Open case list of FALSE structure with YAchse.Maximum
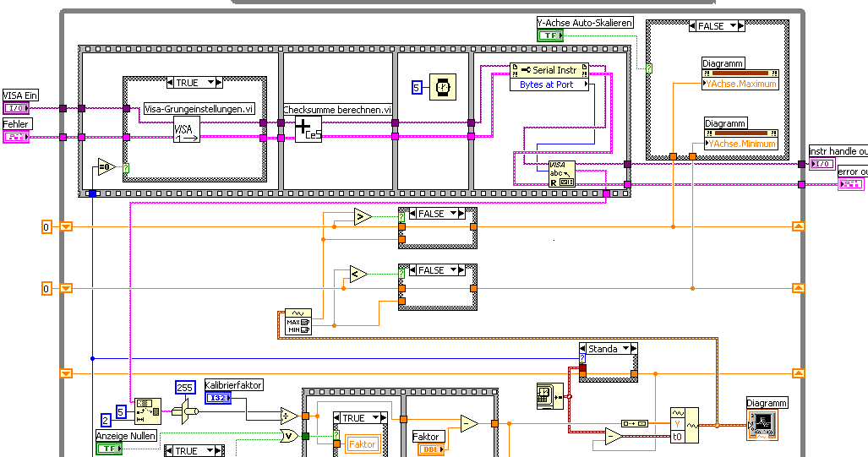 [734, 26]
